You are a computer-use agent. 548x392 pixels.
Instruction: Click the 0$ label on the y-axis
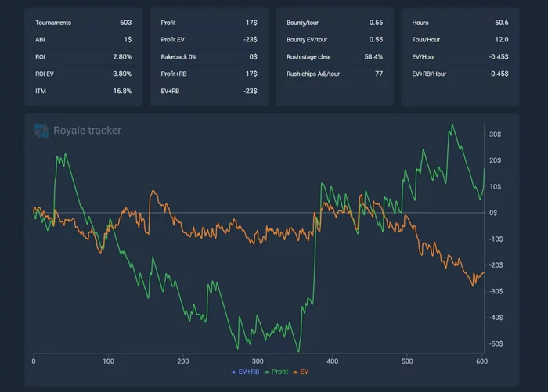pyautogui.click(x=494, y=213)
